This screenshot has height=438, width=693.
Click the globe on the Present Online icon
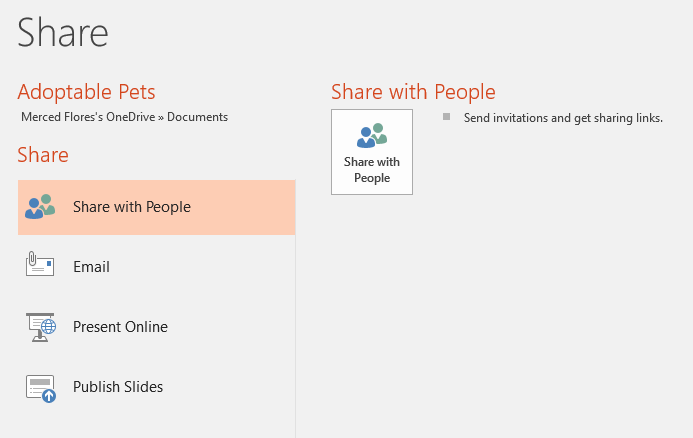[46, 324]
